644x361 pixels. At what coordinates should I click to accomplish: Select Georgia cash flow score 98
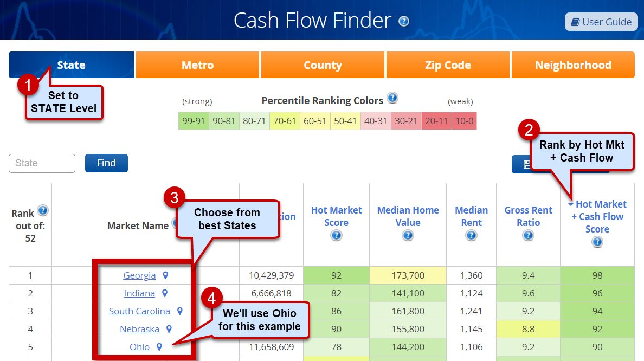pyautogui.click(x=597, y=275)
